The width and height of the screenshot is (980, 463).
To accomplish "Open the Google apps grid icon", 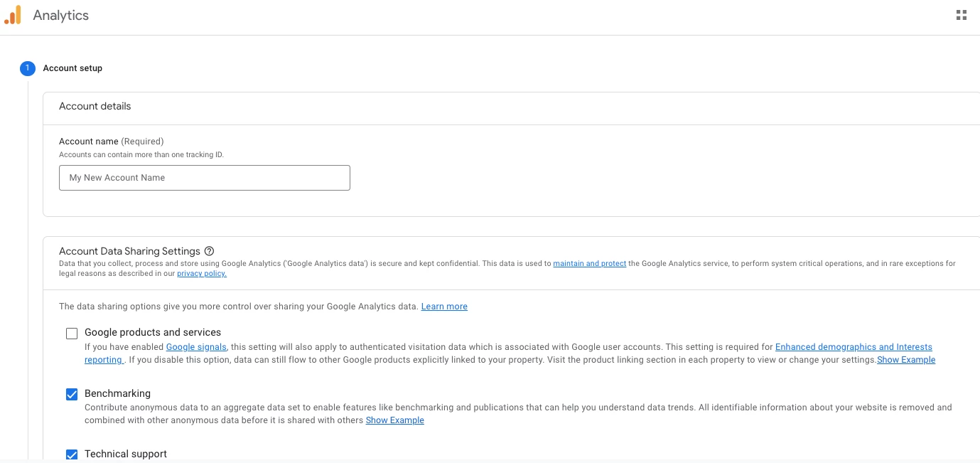I will 962,15.
